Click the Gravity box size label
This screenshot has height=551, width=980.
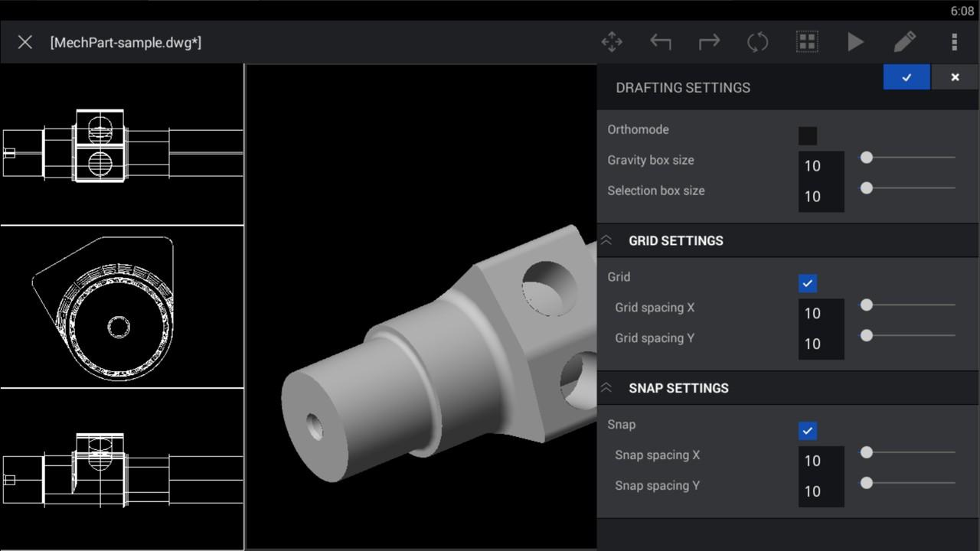[651, 160]
